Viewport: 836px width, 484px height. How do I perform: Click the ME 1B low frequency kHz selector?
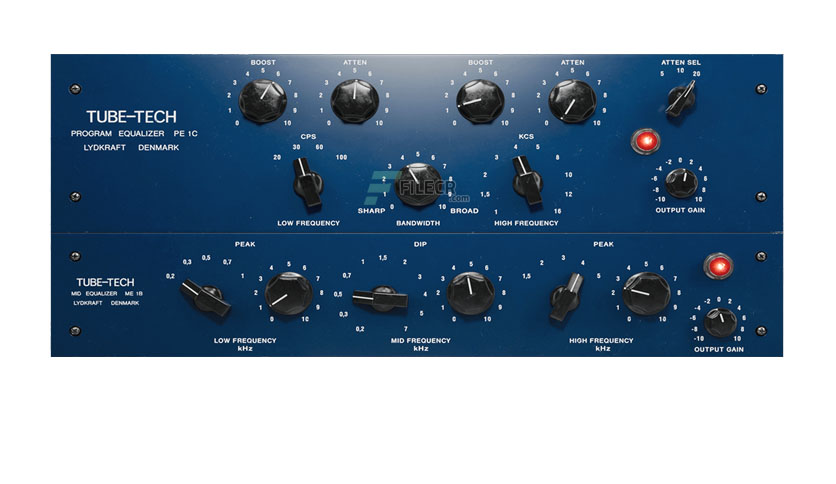tap(206, 299)
